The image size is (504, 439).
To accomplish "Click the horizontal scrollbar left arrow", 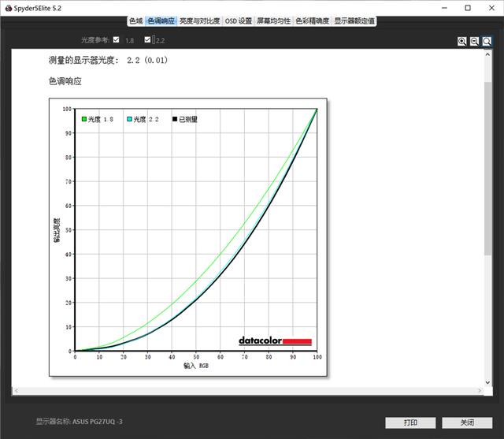I will pos(16,390).
